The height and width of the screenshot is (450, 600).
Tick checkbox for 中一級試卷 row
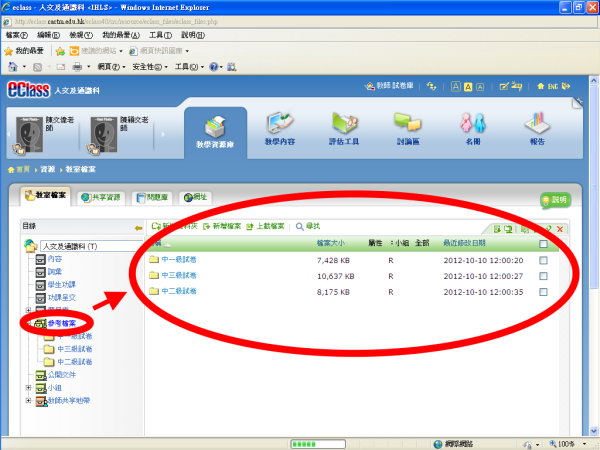coord(543,260)
